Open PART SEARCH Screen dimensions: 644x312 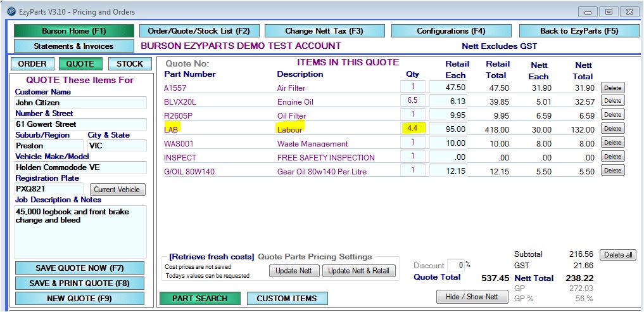point(199,299)
